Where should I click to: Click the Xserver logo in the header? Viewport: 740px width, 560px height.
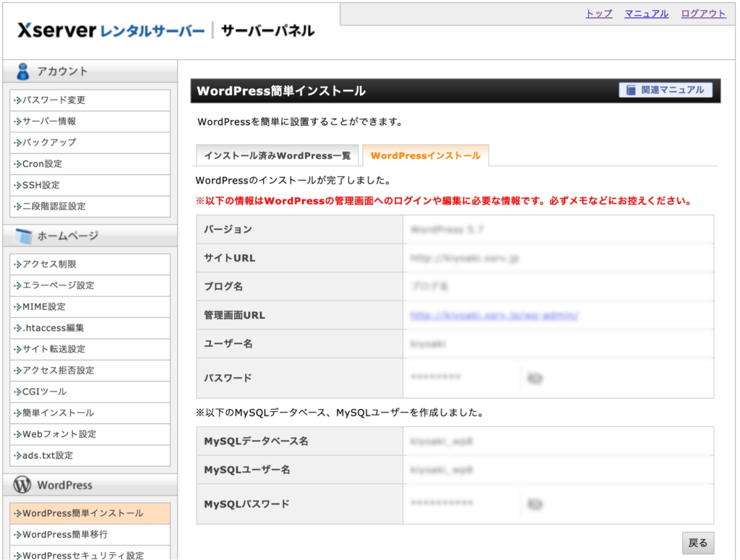point(111,30)
